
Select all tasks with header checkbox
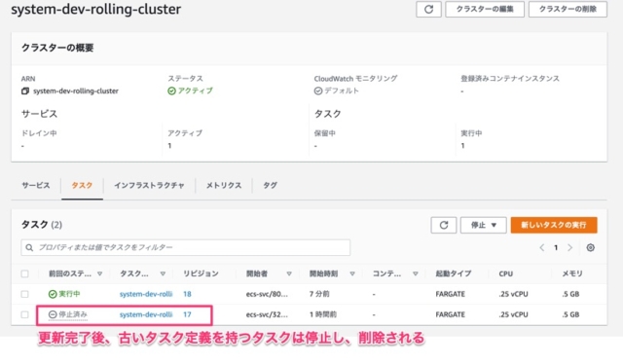(x=24, y=273)
